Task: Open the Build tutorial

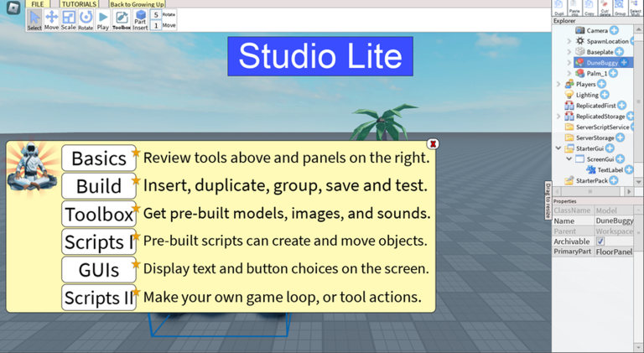Action: [x=99, y=186]
